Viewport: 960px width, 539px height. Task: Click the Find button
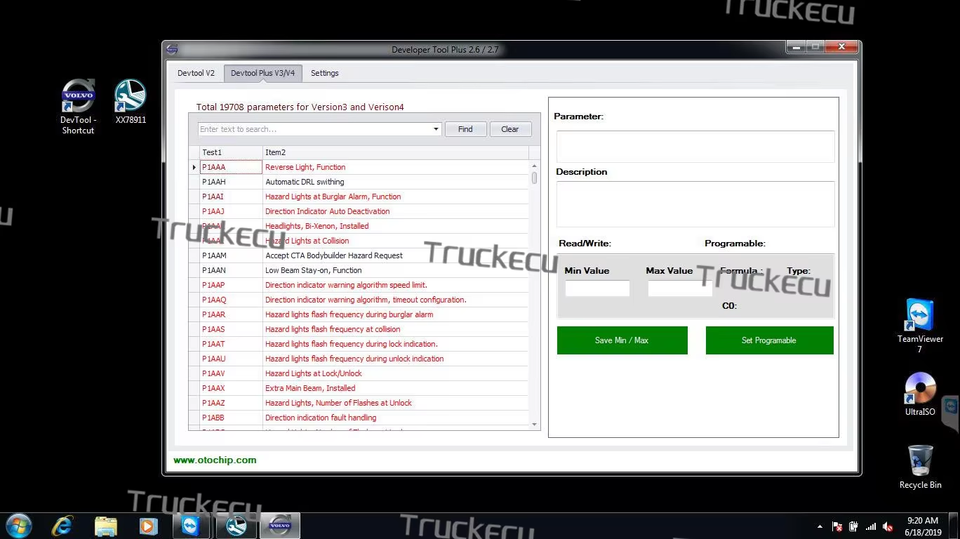click(x=465, y=129)
